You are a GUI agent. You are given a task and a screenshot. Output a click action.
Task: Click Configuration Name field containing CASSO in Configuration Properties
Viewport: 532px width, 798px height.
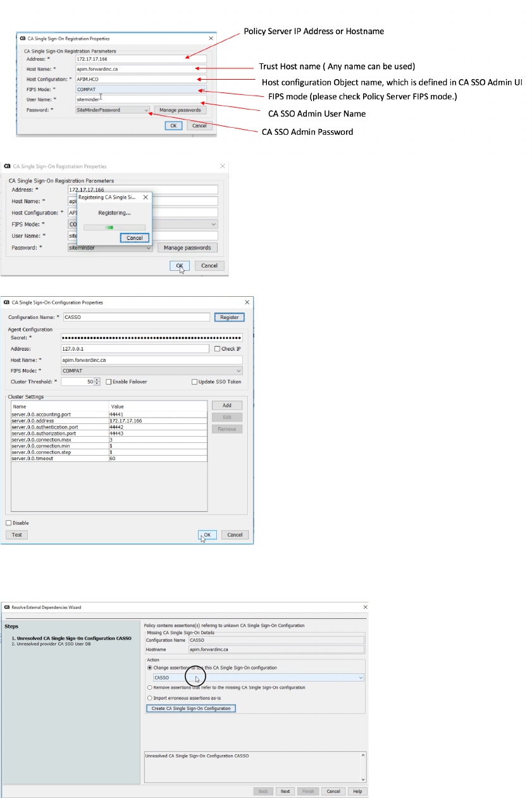point(136,317)
